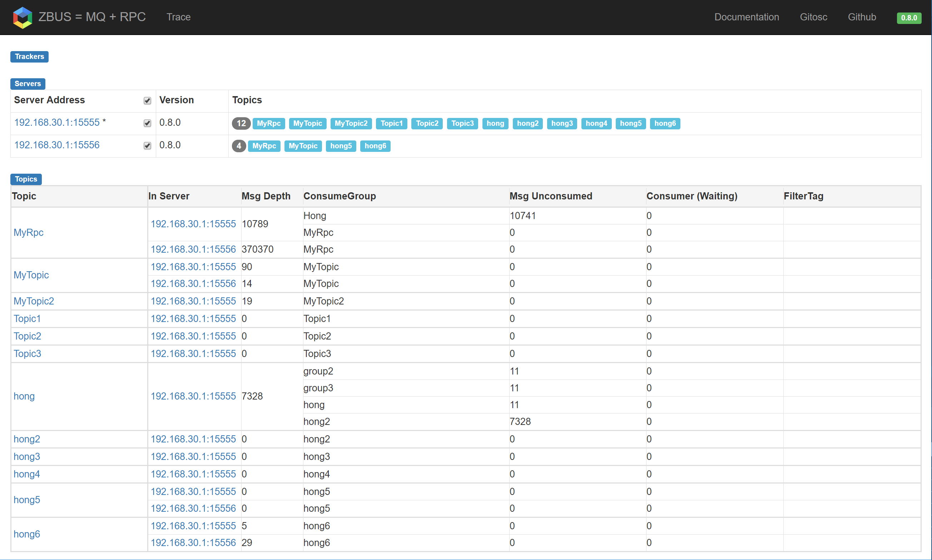Open the hong6 topic link in Topics table

[x=27, y=534]
